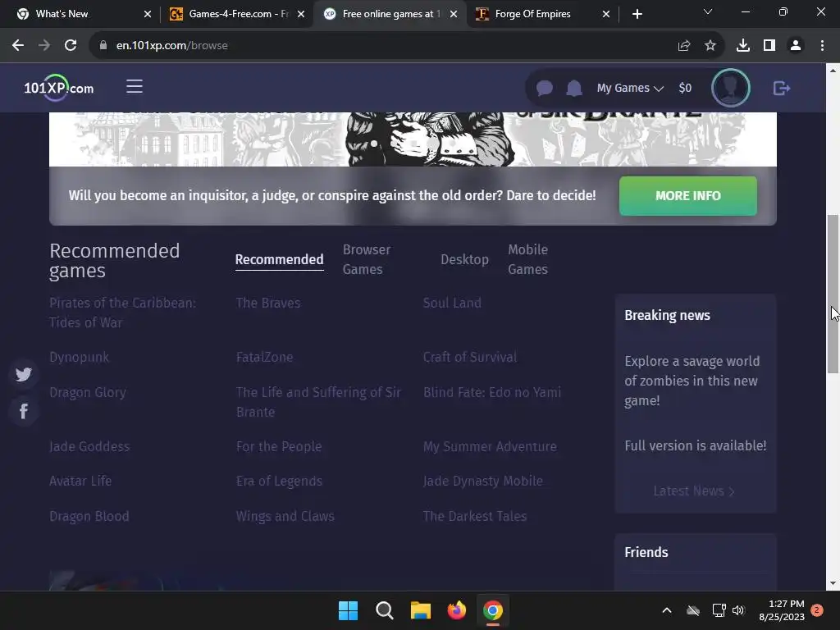Launch Firefox from the taskbar
Viewport: 840px width, 630px height.
pos(456,610)
